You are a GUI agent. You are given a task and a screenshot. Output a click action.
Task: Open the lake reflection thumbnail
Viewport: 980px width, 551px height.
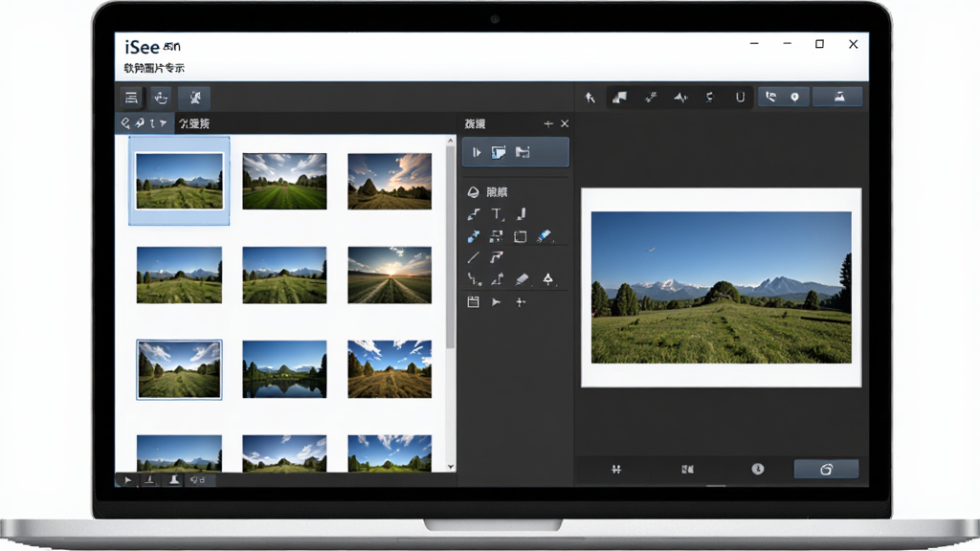click(x=284, y=369)
